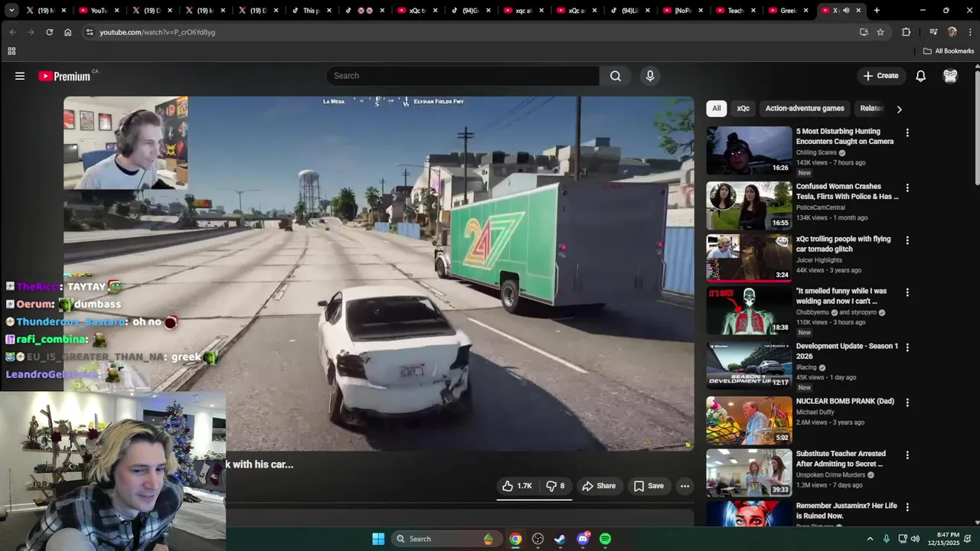Open Steam from taskbar
Screen dimensions: 980x551
click(560, 539)
